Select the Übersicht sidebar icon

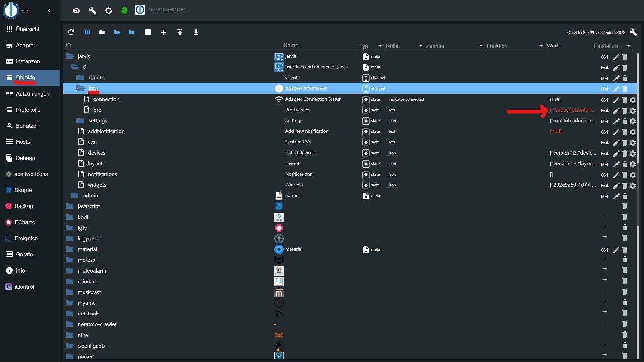tap(9, 29)
